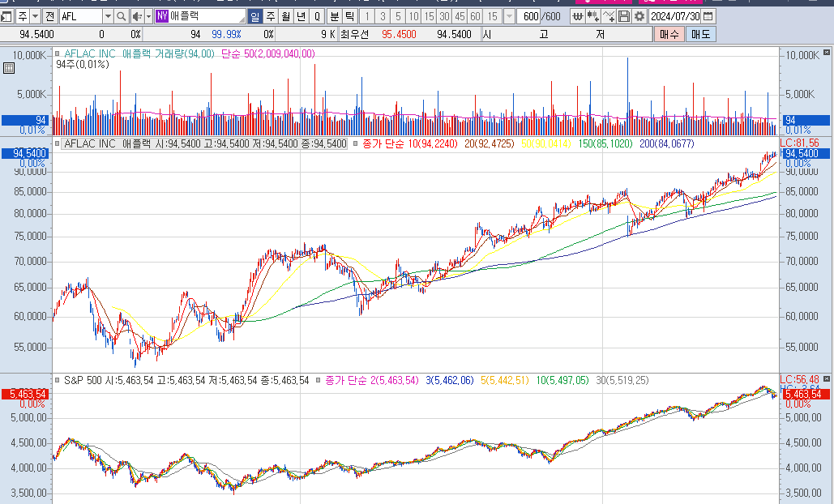Click the S&P 500 10(5,497,05) average legend
Image resolution: width=834 pixels, height=504 pixels.
(562, 380)
